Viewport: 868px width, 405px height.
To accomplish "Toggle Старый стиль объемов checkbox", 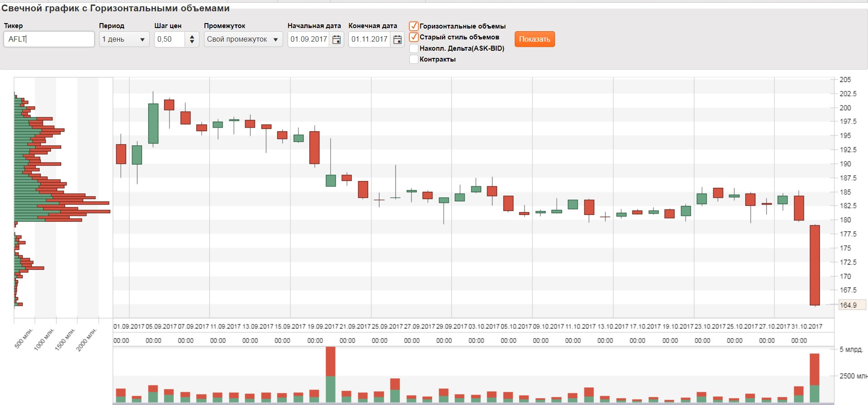I will click(413, 37).
